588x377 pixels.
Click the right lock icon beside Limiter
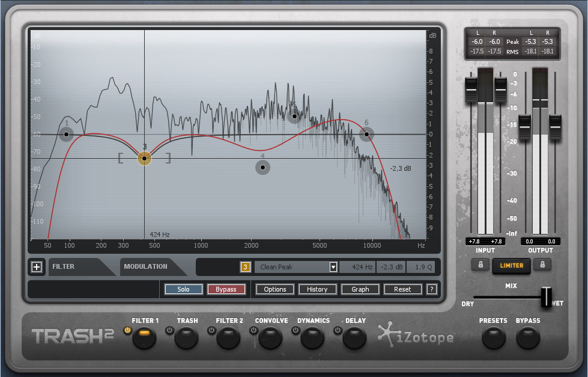[542, 265]
